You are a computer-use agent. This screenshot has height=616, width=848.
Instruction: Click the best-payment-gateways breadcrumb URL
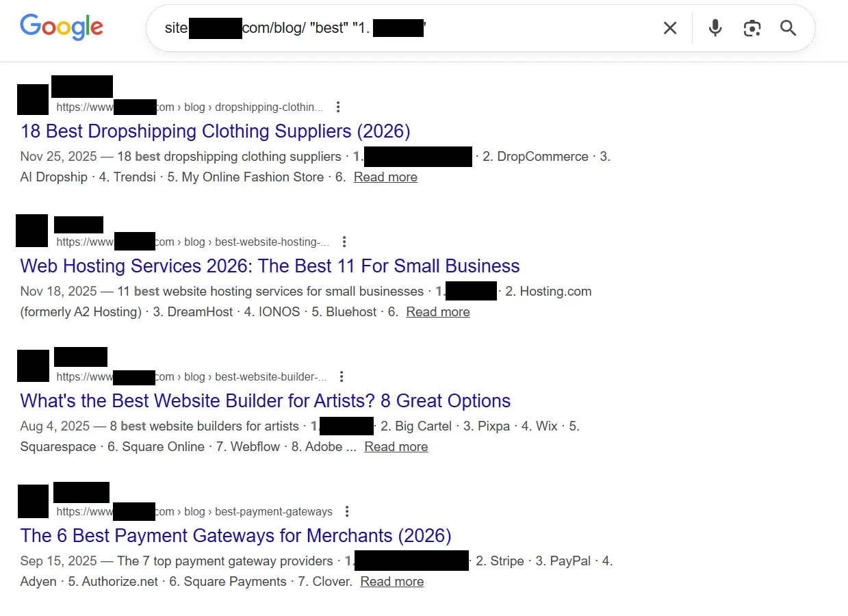[x=194, y=511]
